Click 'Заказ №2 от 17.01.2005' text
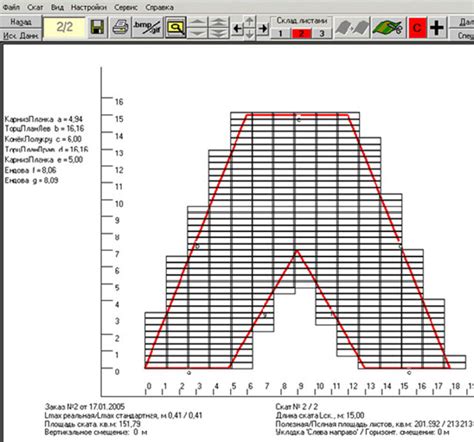474x442 pixels. (85, 406)
